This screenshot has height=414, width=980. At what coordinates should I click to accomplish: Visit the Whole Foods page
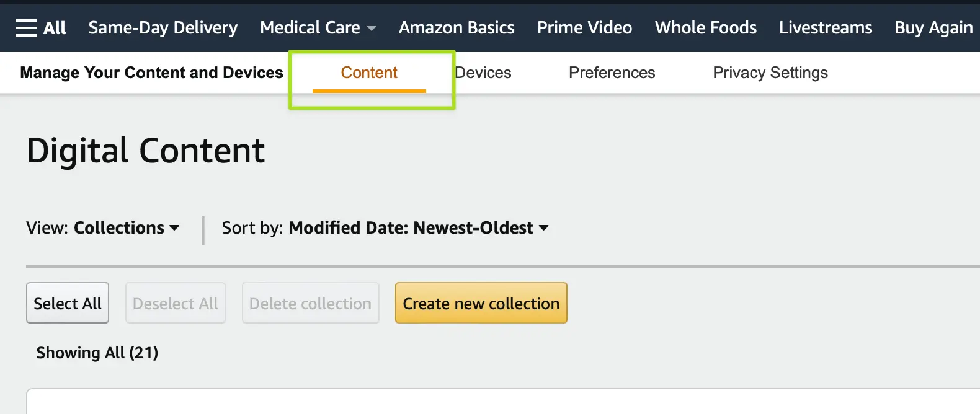pyautogui.click(x=705, y=28)
